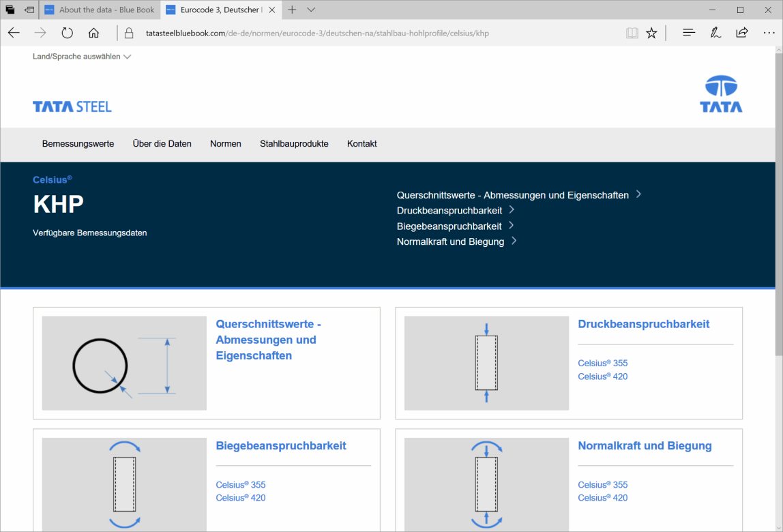The width and height of the screenshot is (783, 532).
Task: Open the browser home page
Action: [93, 33]
